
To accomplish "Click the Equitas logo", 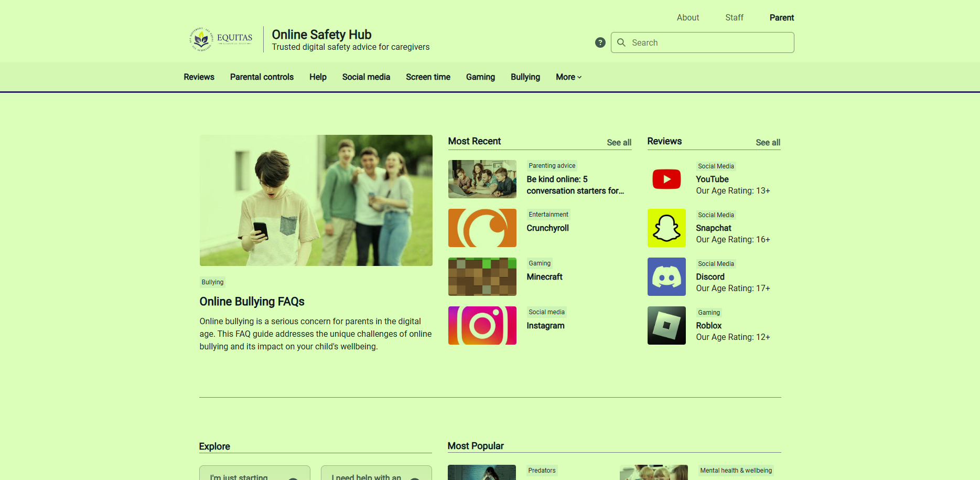I will [x=221, y=39].
